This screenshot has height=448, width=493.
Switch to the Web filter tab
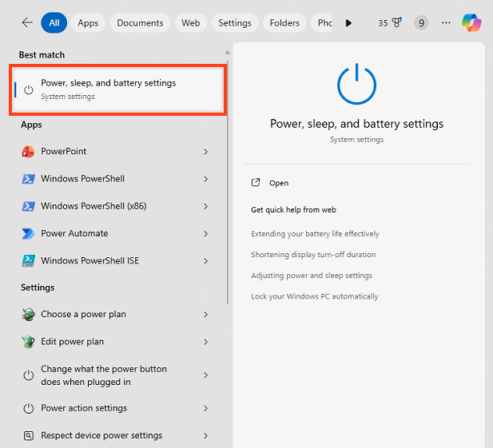click(x=190, y=23)
